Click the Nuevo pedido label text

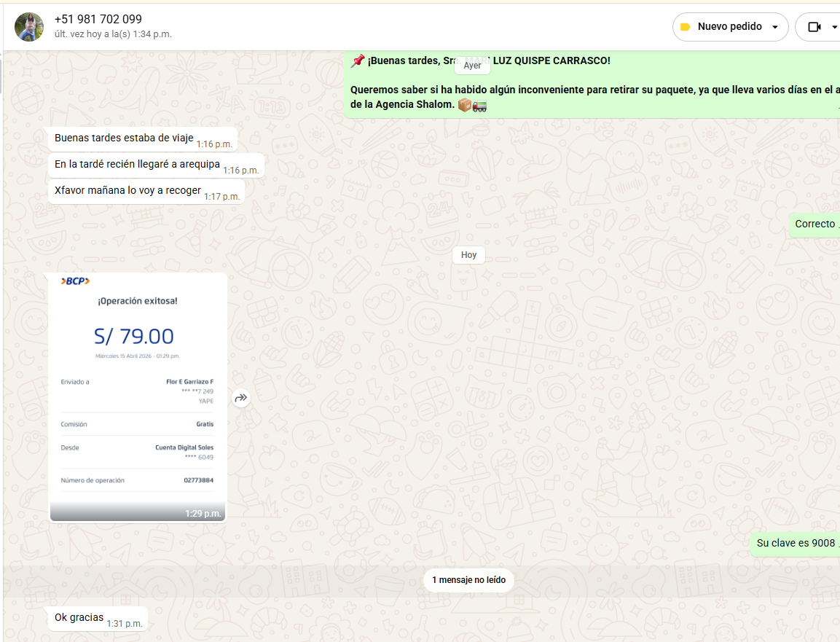pos(729,27)
